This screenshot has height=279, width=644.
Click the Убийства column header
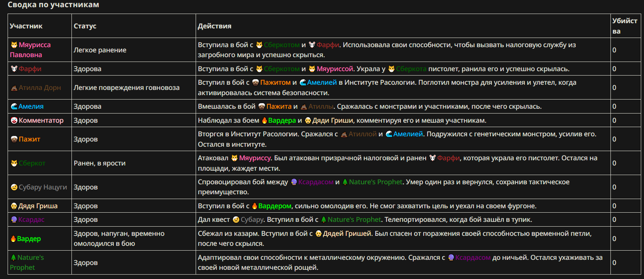(625, 26)
